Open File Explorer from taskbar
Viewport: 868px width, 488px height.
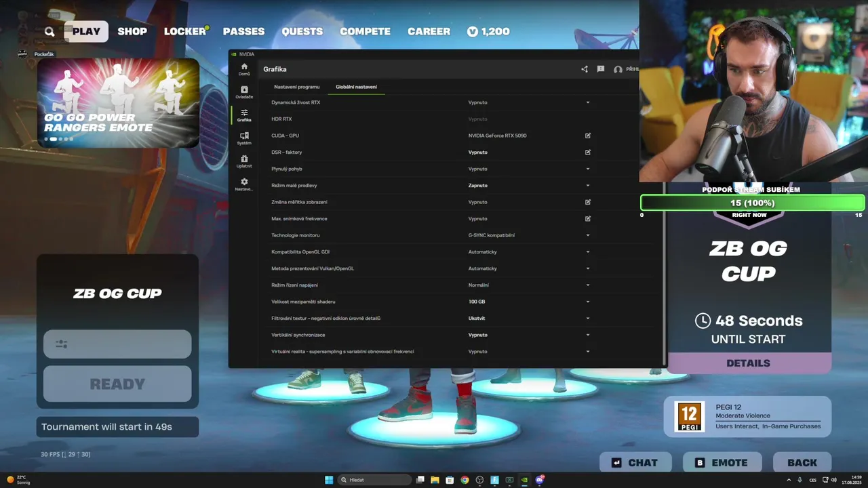[435, 480]
